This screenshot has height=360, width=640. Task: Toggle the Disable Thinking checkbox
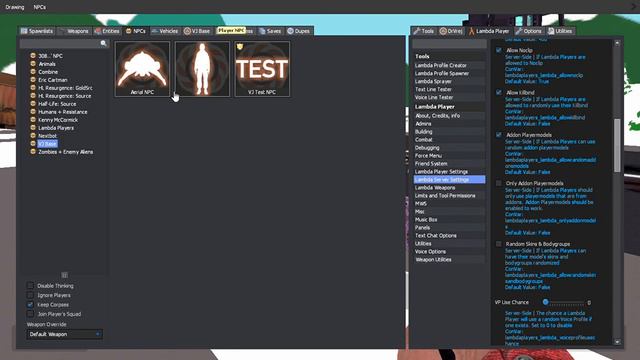click(30, 285)
